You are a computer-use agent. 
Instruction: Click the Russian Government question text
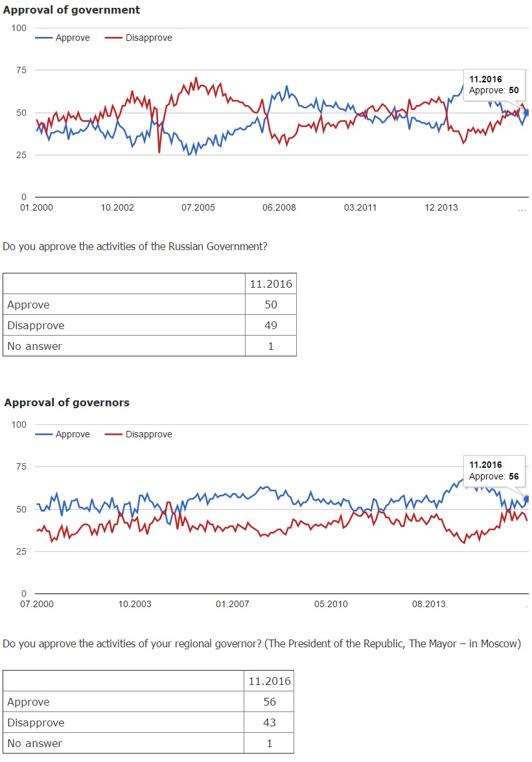tap(135, 246)
